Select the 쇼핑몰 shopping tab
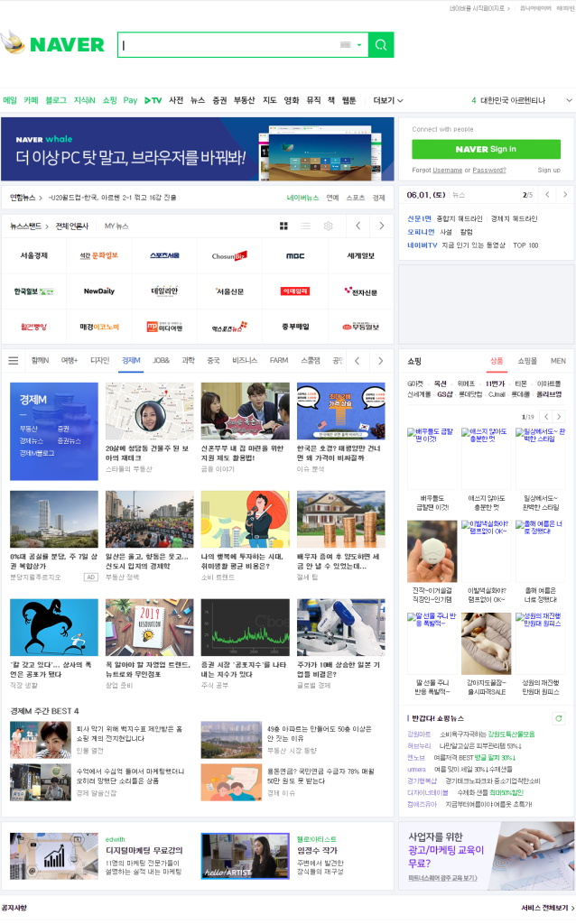Screen dimensions: 576x924 (x=527, y=361)
